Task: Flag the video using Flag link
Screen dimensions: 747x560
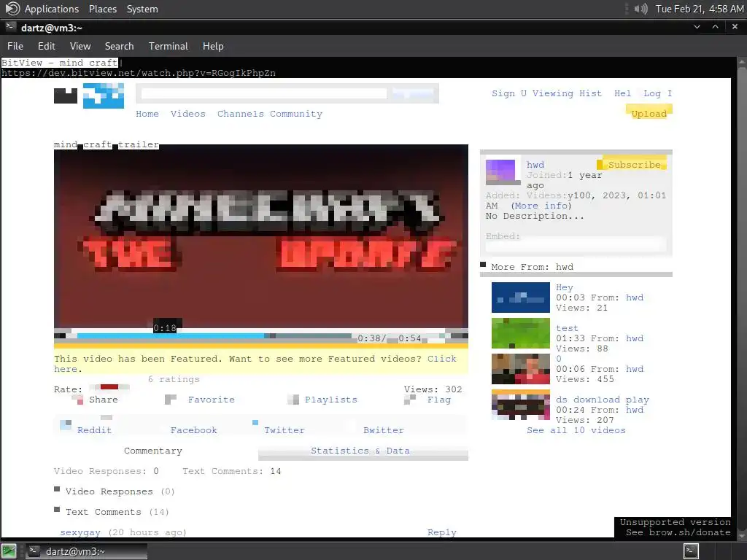Action: pyautogui.click(x=438, y=400)
